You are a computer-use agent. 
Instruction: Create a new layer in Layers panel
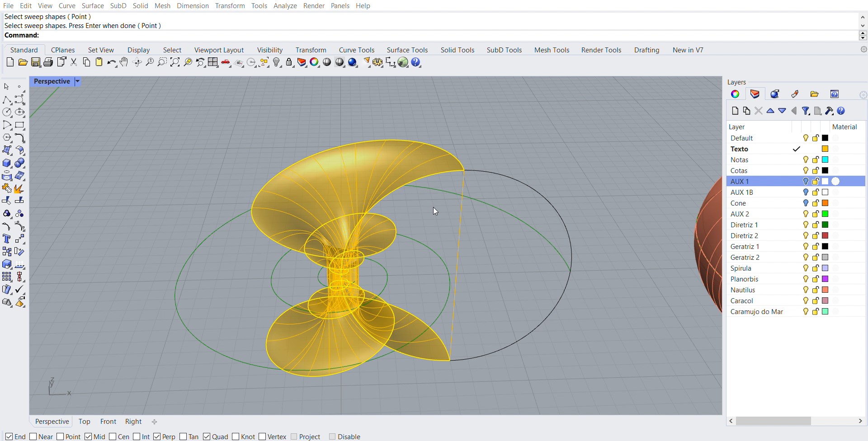click(x=735, y=111)
